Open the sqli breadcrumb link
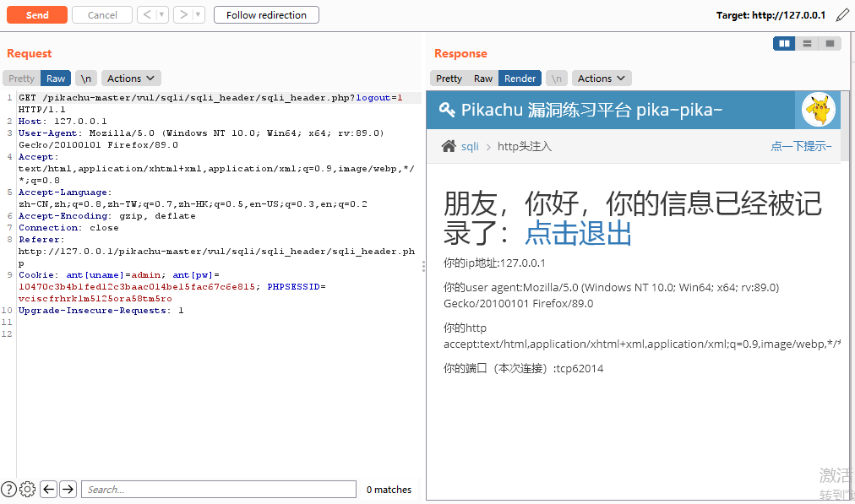This screenshot has height=504, width=855. [470, 147]
